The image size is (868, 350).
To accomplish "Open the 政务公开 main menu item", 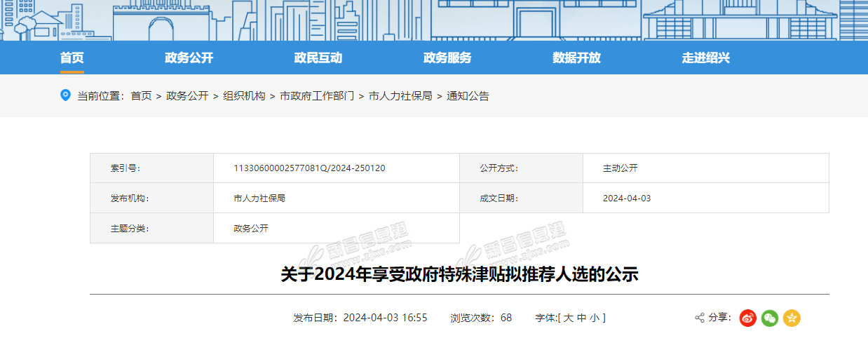I will (x=189, y=58).
